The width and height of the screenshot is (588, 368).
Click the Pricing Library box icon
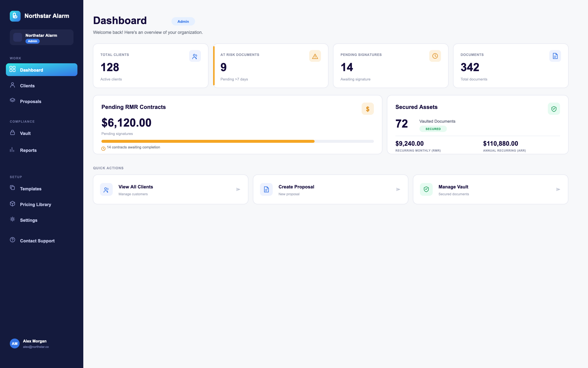click(x=12, y=204)
